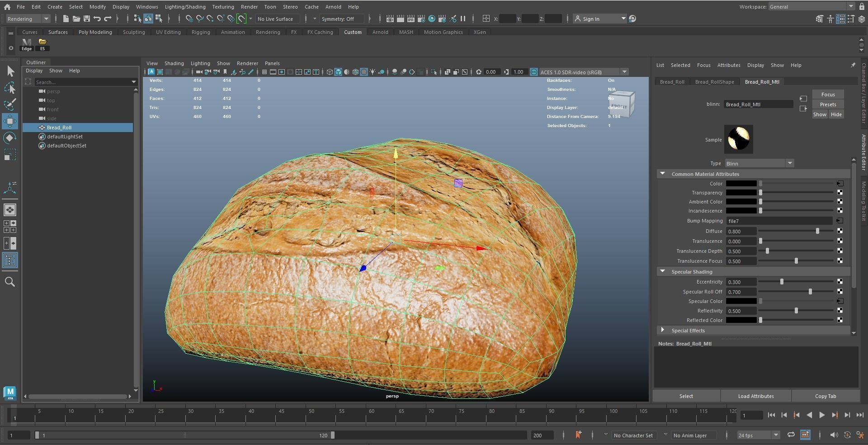The height and width of the screenshot is (445, 868).
Task: Open the material Type Blinn dropdown
Action: [759, 163]
